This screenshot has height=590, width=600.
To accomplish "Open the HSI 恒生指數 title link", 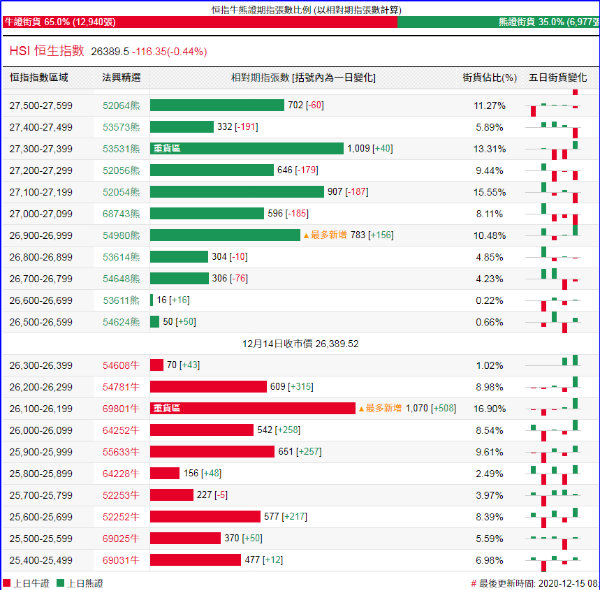I will [x=47, y=51].
